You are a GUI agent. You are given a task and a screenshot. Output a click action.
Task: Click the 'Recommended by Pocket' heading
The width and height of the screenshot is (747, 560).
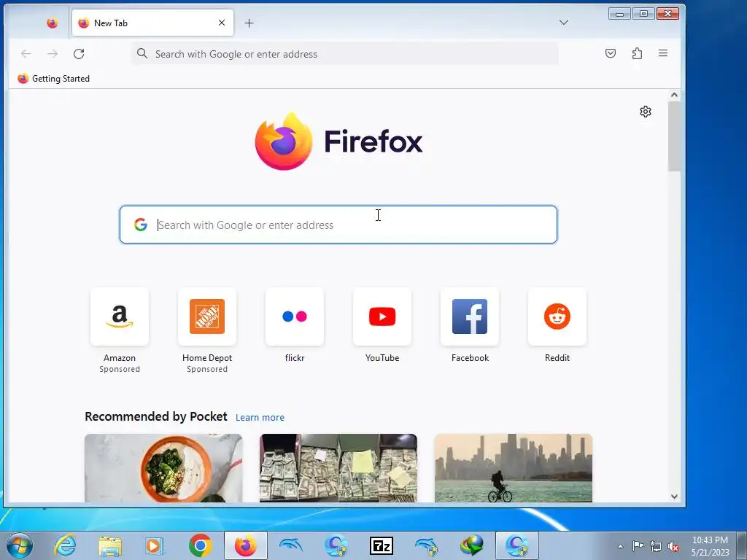(156, 416)
